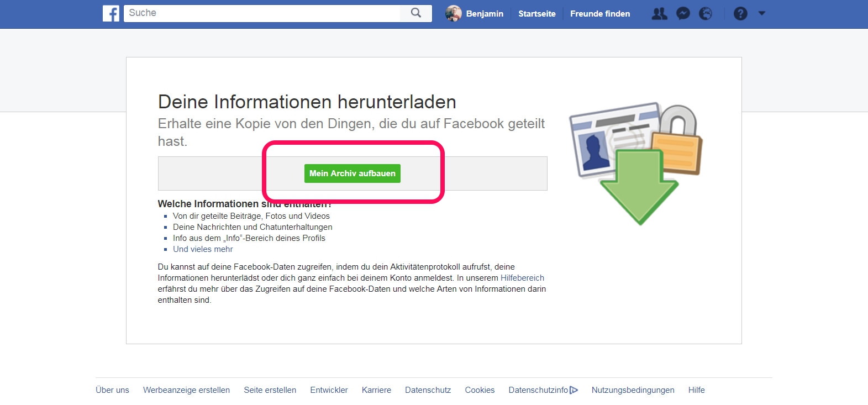Open Entwickler footer link
The image size is (868, 405).
coord(329,390)
